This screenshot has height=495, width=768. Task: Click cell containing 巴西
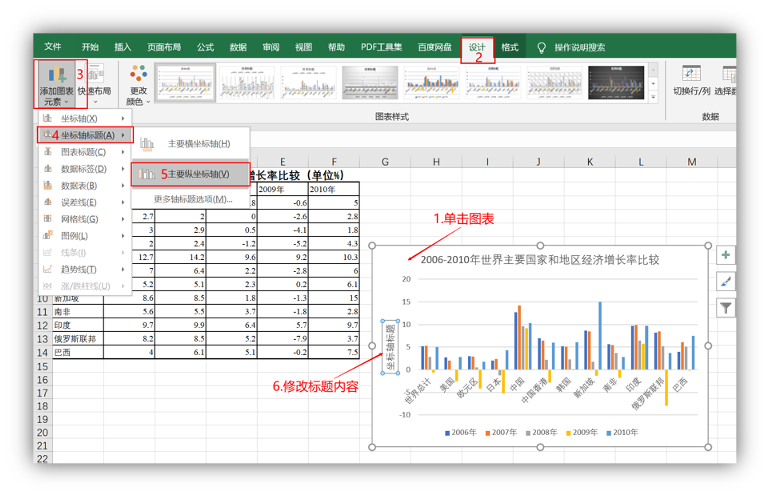coord(78,353)
